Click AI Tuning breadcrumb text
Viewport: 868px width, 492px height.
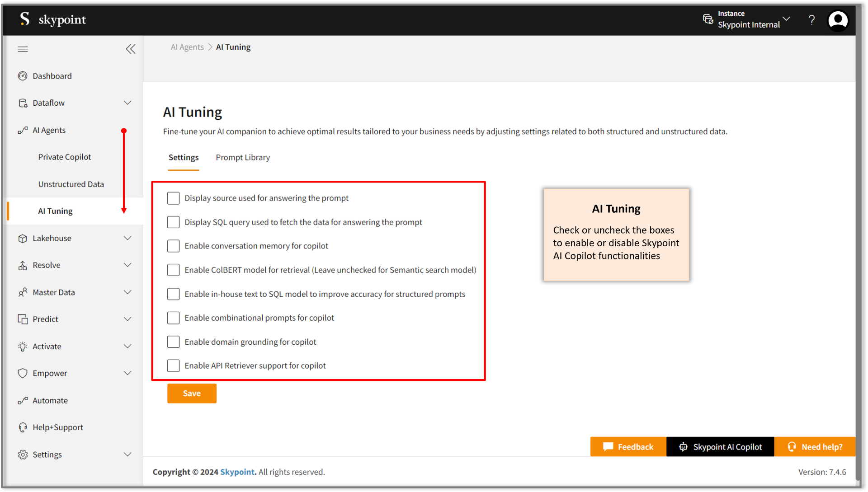(233, 47)
